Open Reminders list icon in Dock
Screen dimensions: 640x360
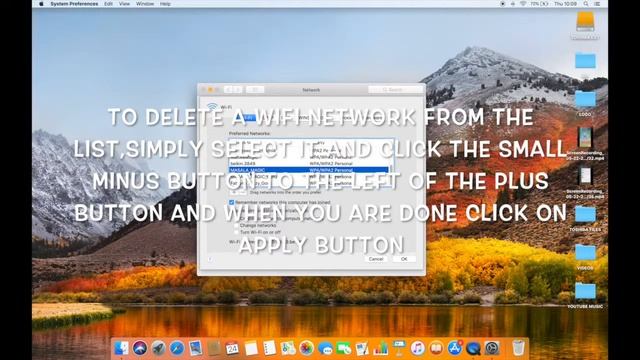[269, 348]
